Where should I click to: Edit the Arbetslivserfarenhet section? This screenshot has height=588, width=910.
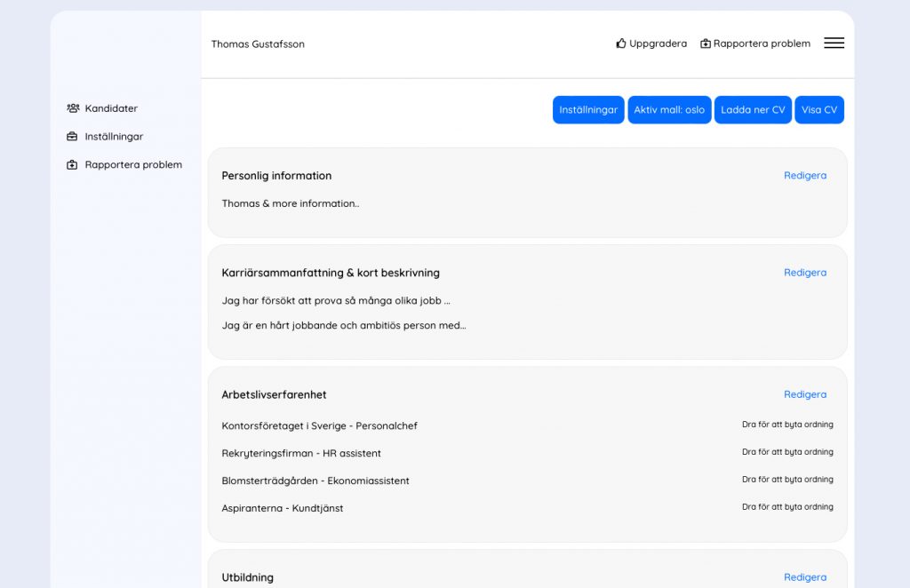(804, 394)
